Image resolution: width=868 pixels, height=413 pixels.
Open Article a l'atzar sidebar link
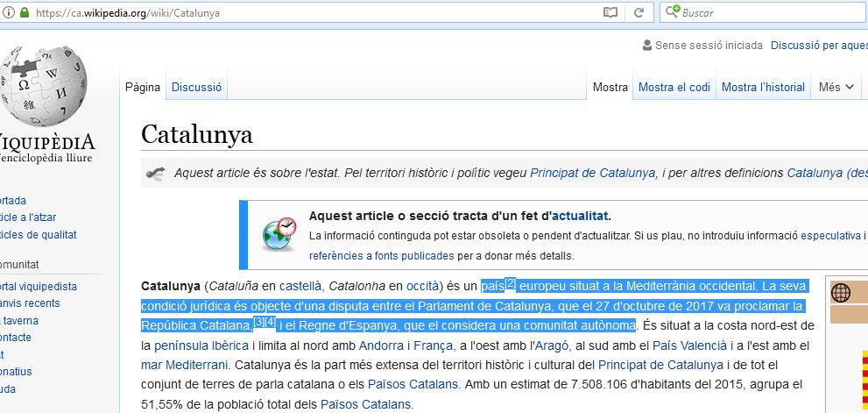click(28, 217)
